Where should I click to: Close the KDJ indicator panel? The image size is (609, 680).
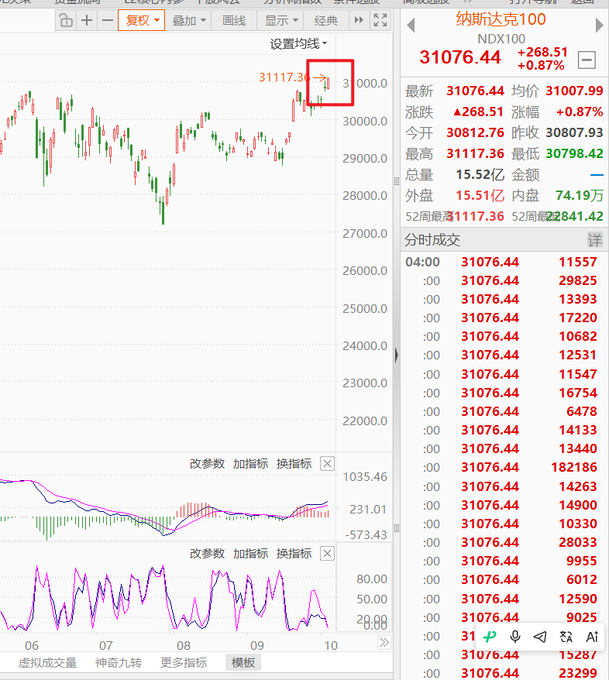coord(327,553)
